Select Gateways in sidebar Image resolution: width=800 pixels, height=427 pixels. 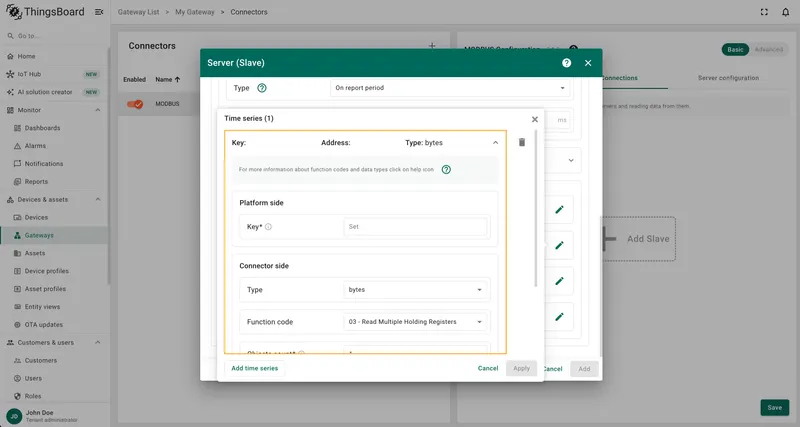54,235
